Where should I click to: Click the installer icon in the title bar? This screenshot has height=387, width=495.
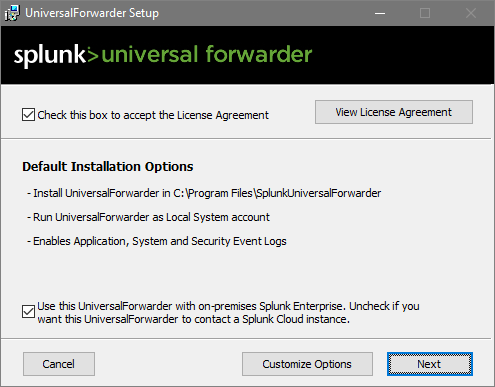click(x=12, y=13)
